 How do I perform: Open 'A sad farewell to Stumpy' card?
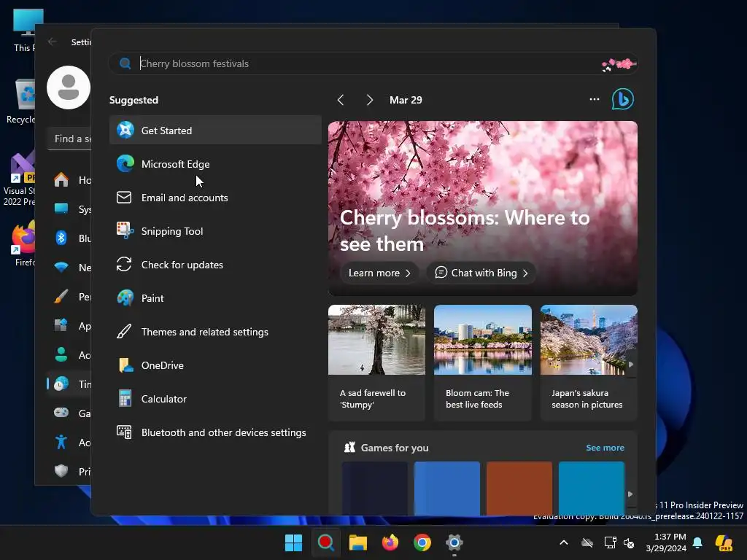click(x=376, y=362)
